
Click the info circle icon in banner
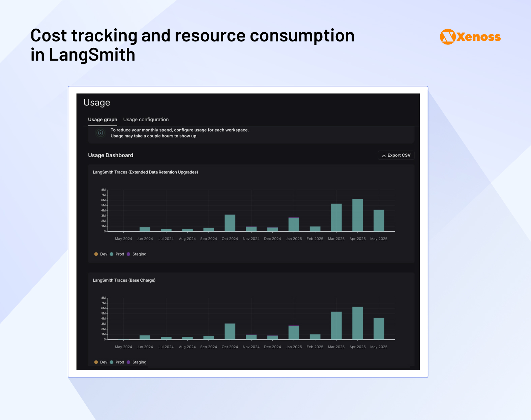pos(100,133)
